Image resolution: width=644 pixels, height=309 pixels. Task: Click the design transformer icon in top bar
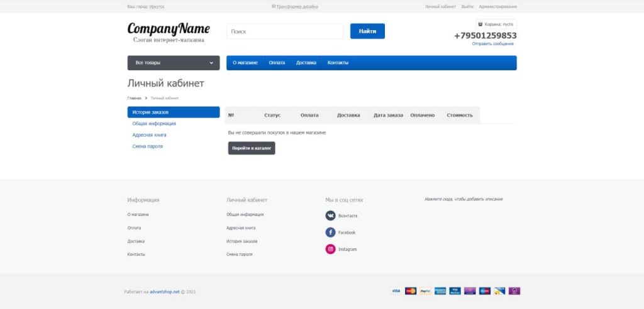point(274,6)
